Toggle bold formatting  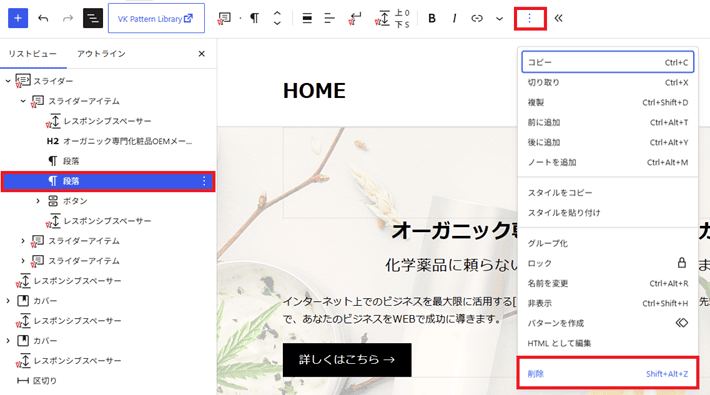pos(432,18)
